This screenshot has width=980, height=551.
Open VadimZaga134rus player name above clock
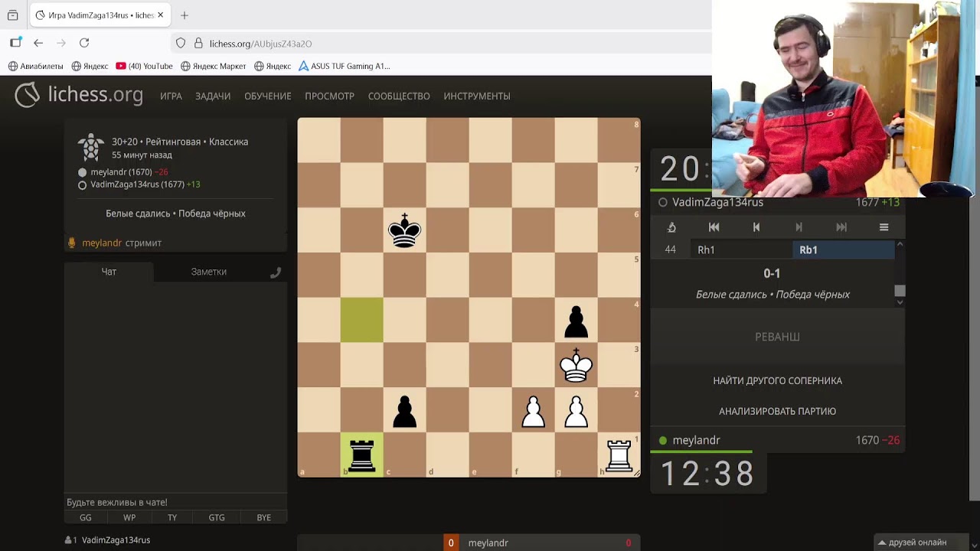(717, 202)
